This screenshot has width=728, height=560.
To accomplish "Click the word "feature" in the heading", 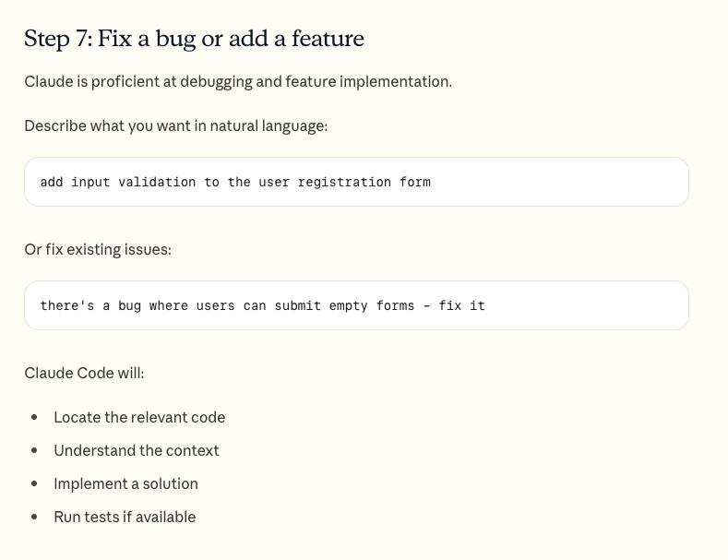I will (x=328, y=39).
